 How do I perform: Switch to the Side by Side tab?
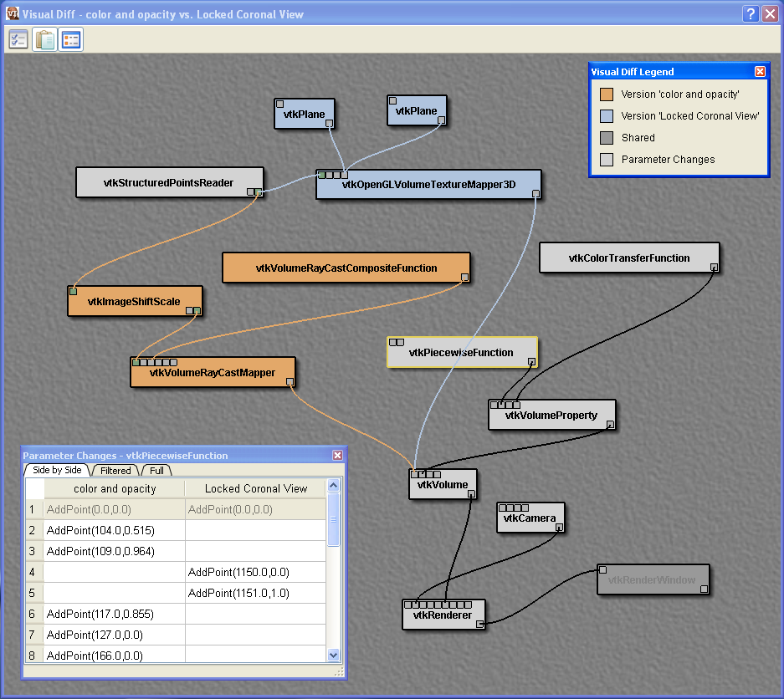tap(57, 470)
